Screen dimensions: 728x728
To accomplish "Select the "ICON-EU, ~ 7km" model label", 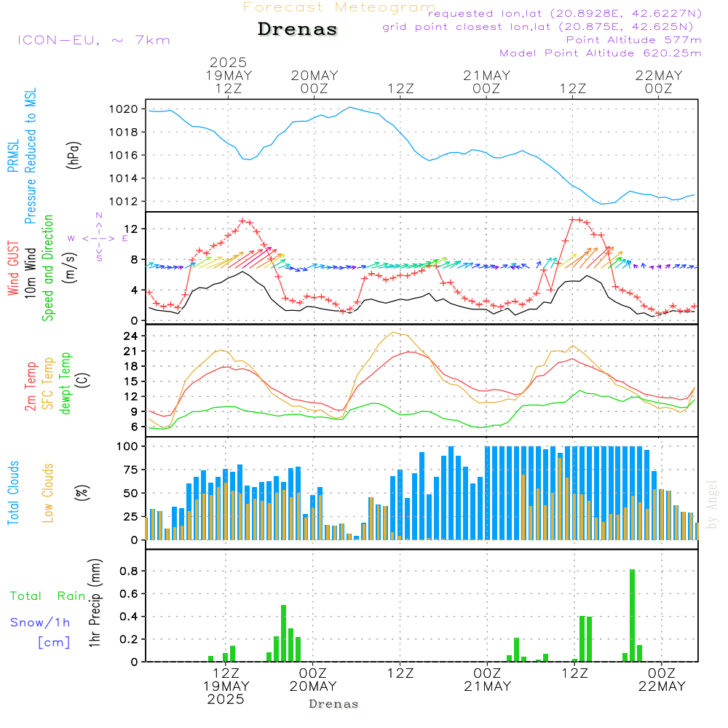I will [94, 40].
